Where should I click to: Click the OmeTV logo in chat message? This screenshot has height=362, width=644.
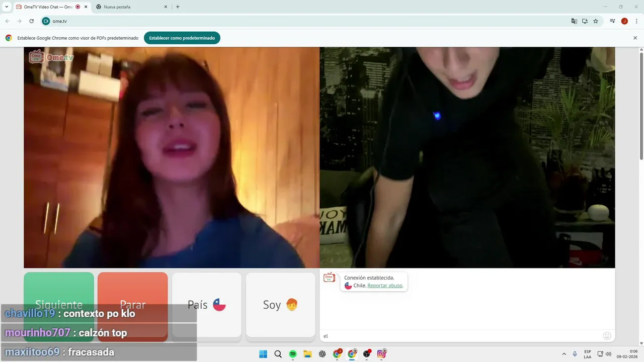[329, 278]
